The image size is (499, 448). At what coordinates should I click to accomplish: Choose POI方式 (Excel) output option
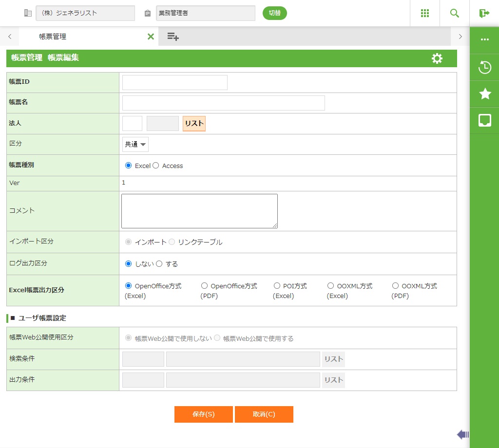277,286
